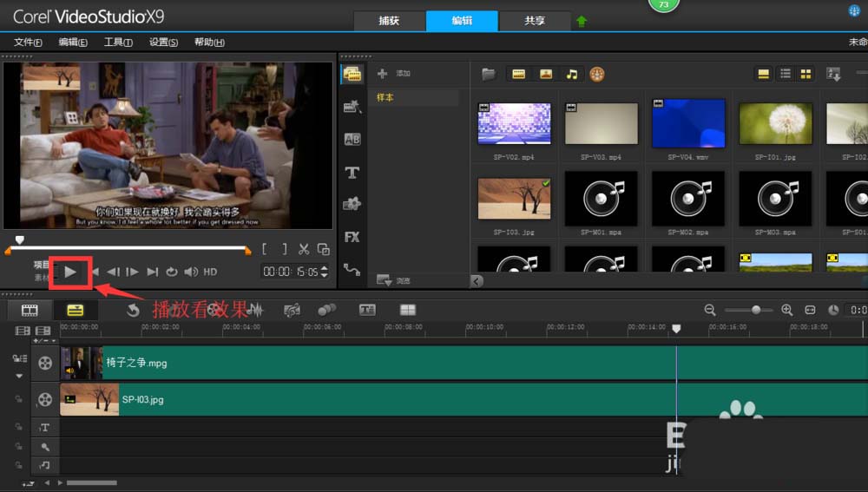Expand track options arrow below video track
Screen dimensions: 868x492
[x=19, y=377]
